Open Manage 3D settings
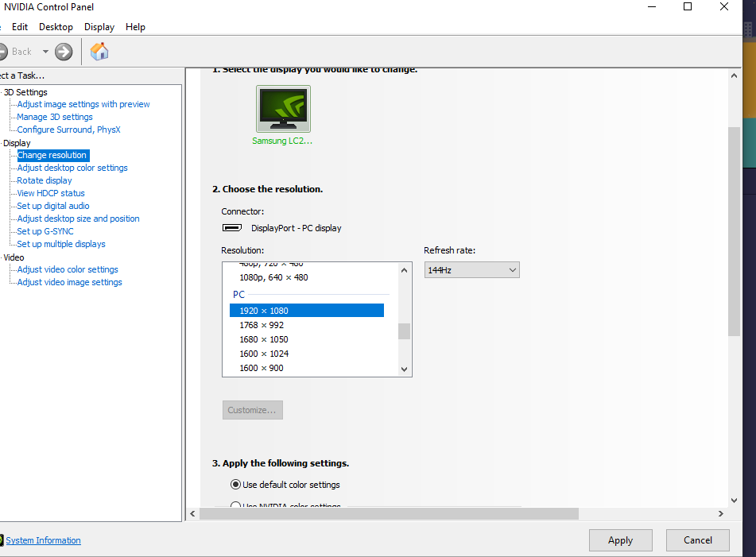This screenshot has width=756, height=557. [x=55, y=117]
